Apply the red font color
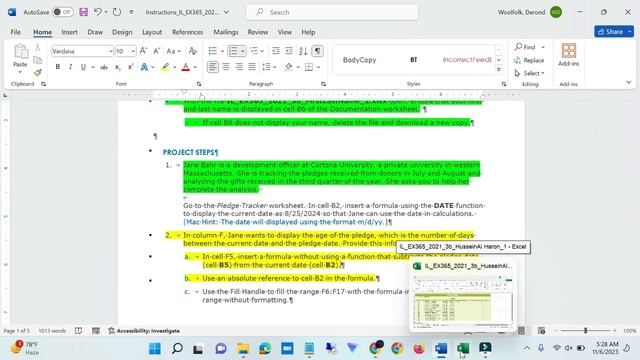The height and width of the screenshot is (360, 640). click(185, 67)
